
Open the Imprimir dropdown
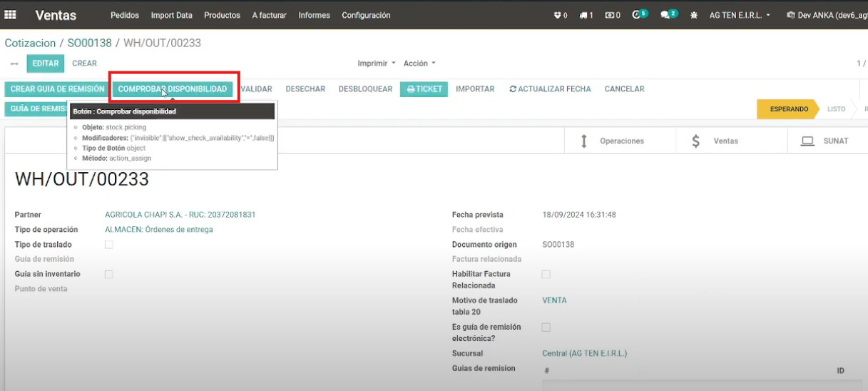click(x=377, y=64)
